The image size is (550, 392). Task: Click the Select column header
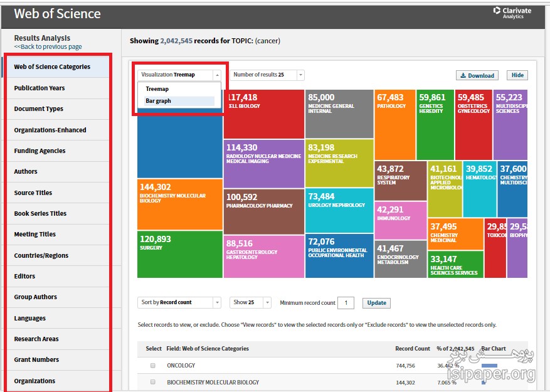[154, 349]
